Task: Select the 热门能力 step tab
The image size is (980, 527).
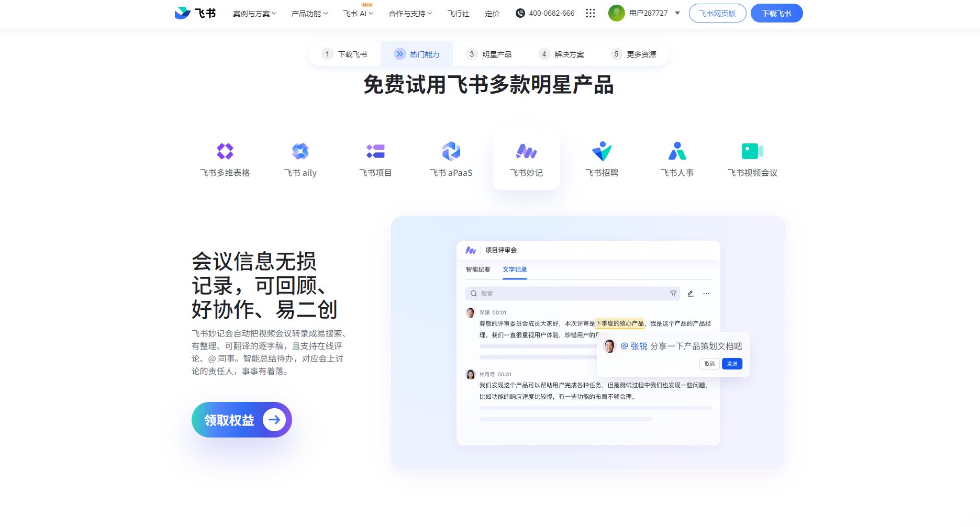Action: [417, 54]
